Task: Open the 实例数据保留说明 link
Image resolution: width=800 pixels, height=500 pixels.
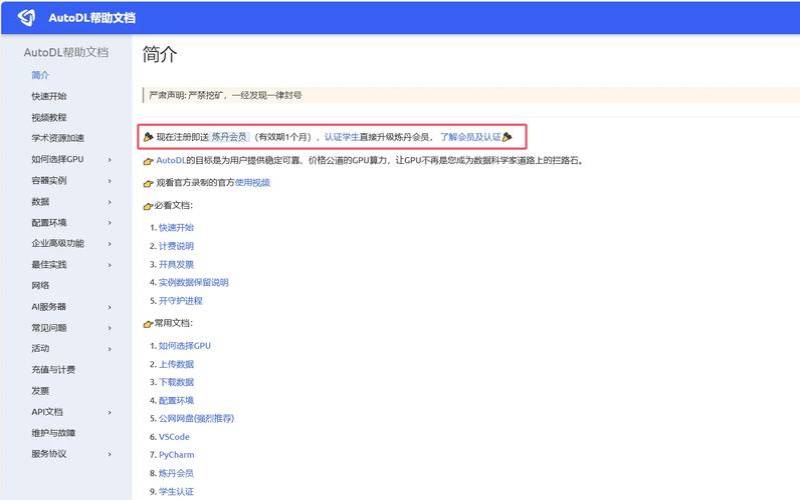Action: click(x=193, y=283)
